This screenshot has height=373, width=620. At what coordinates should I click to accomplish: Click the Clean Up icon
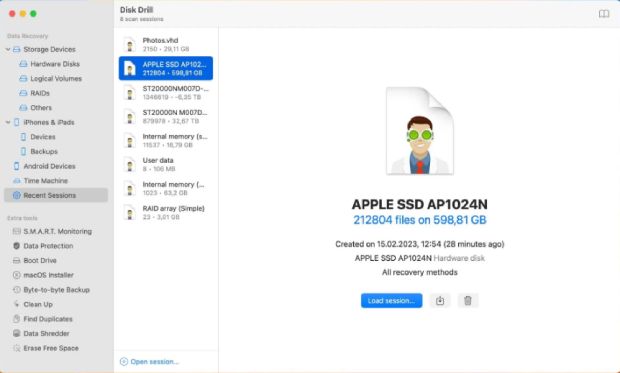click(16, 304)
